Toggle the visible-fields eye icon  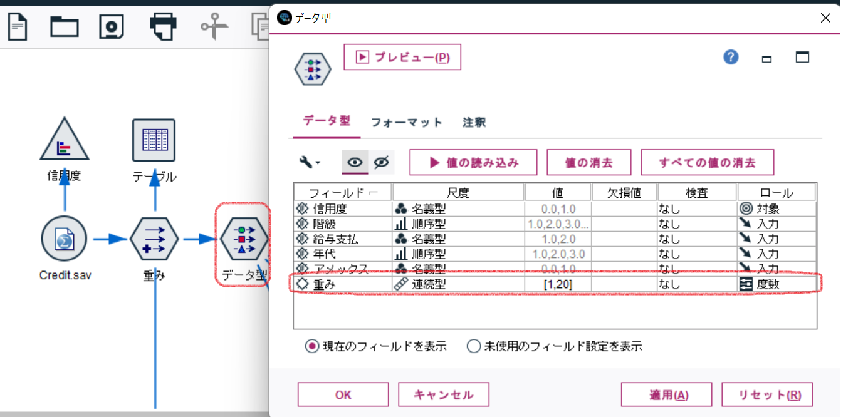(x=356, y=162)
